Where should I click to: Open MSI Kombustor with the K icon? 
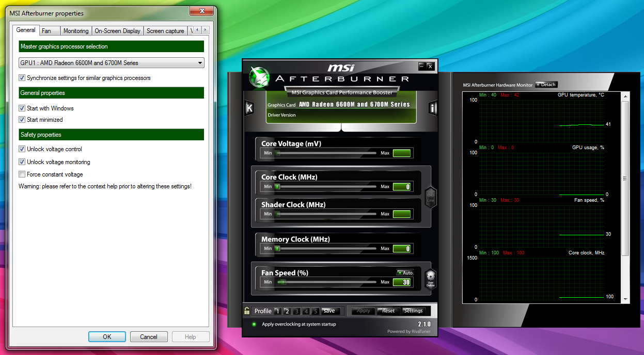[249, 108]
